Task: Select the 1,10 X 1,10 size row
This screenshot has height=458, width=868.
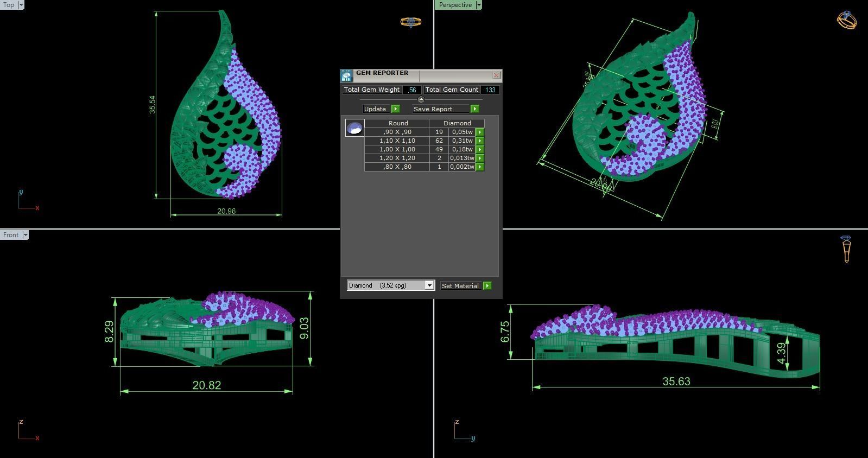Action: click(x=397, y=141)
